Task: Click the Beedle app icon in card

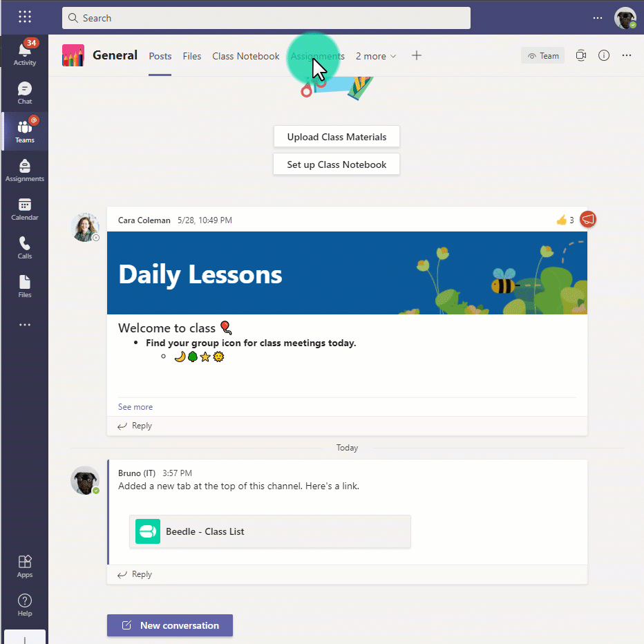Action: coord(148,531)
